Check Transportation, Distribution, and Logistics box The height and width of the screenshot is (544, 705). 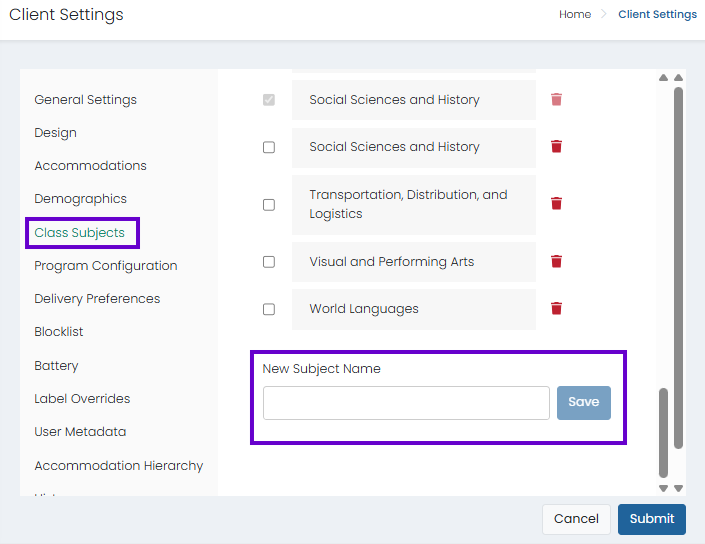tap(269, 205)
